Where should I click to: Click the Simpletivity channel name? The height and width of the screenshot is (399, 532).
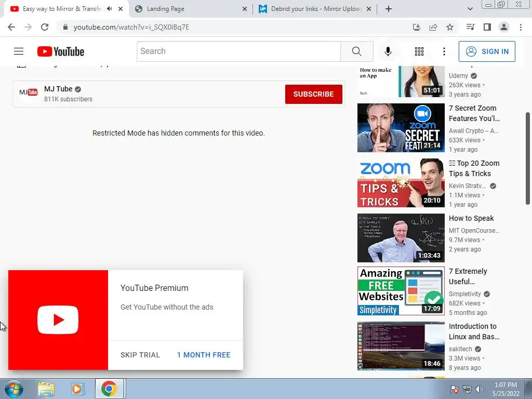[x=465, y=294]
